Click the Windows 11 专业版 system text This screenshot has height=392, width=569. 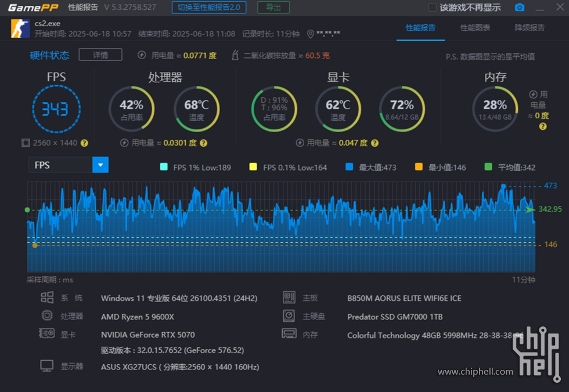179,298
